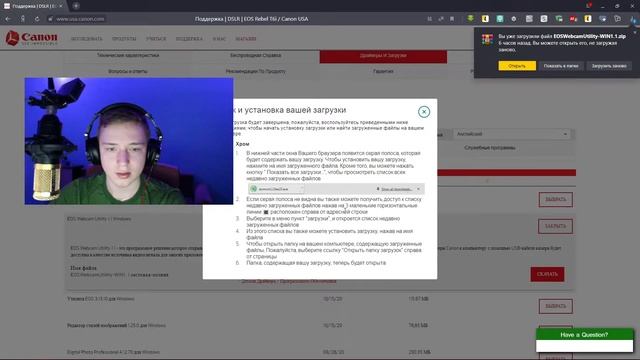Open driver/software details link below the dialog
The image size is (640, 360).
289,281
